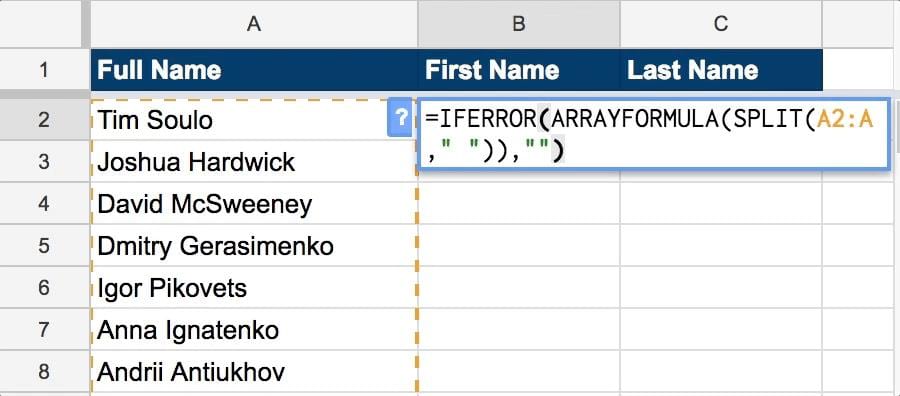Select column A header
The image size is (900, 396).
pyautogui.click(x=254, y=24)
